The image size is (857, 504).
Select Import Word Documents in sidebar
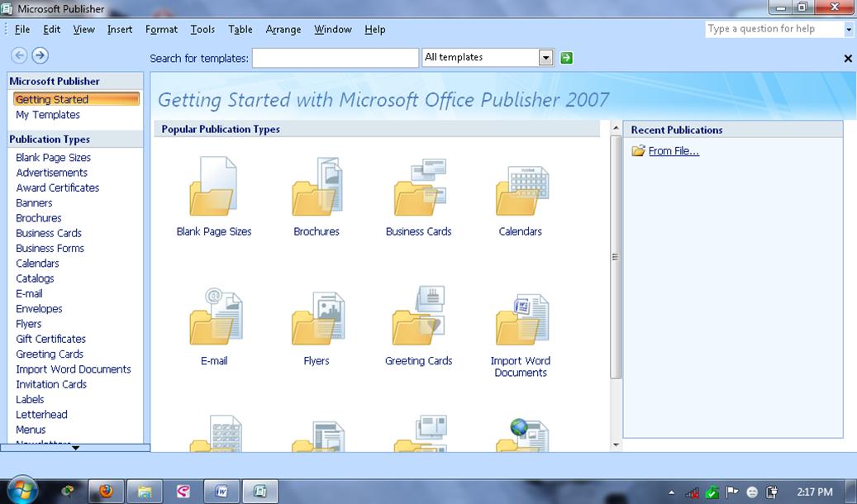[x=74, y=369]
